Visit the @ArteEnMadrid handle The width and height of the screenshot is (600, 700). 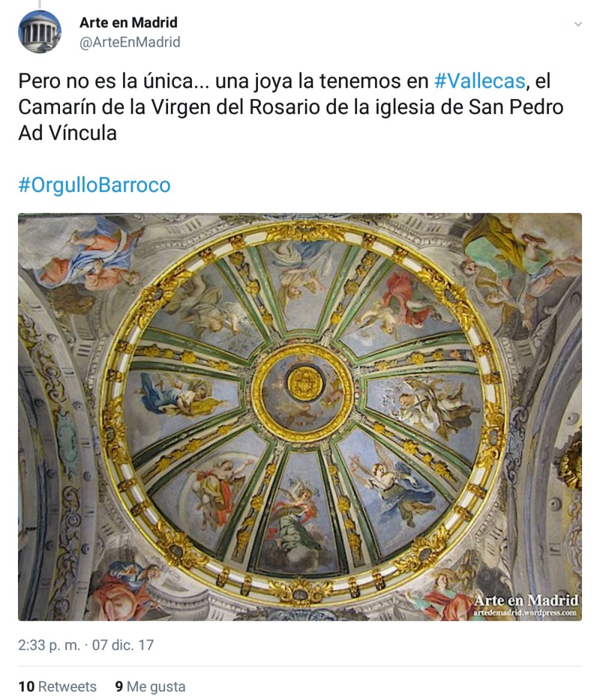point(130,42)
